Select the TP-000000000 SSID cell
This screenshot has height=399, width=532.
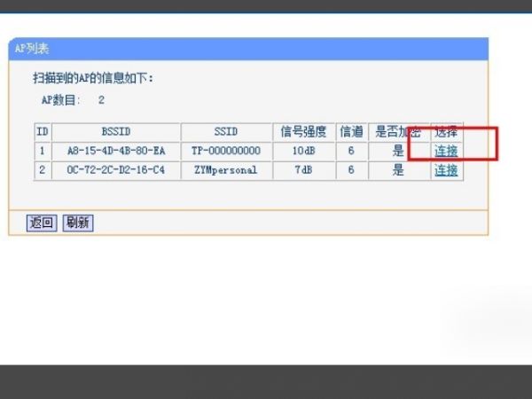click(x=226, y=151)
